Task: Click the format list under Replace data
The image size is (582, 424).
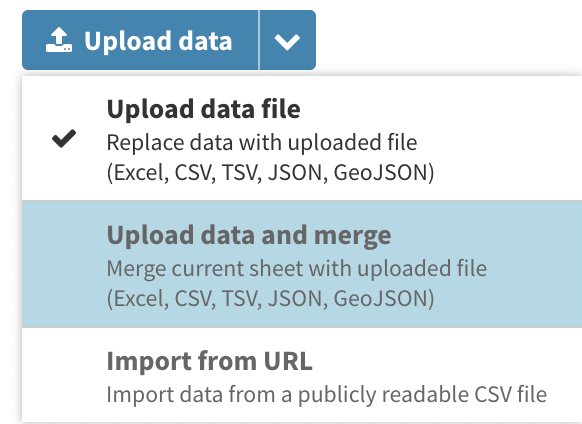Action: click(x=270, y=173)
